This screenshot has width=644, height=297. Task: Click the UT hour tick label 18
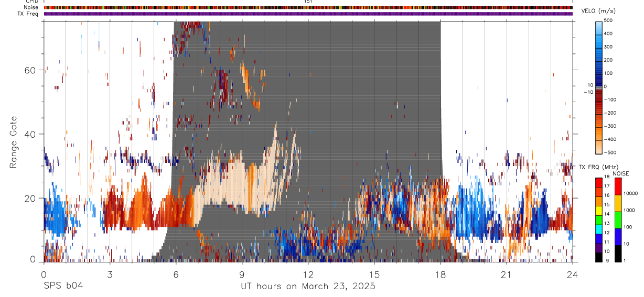coord(441,274)
